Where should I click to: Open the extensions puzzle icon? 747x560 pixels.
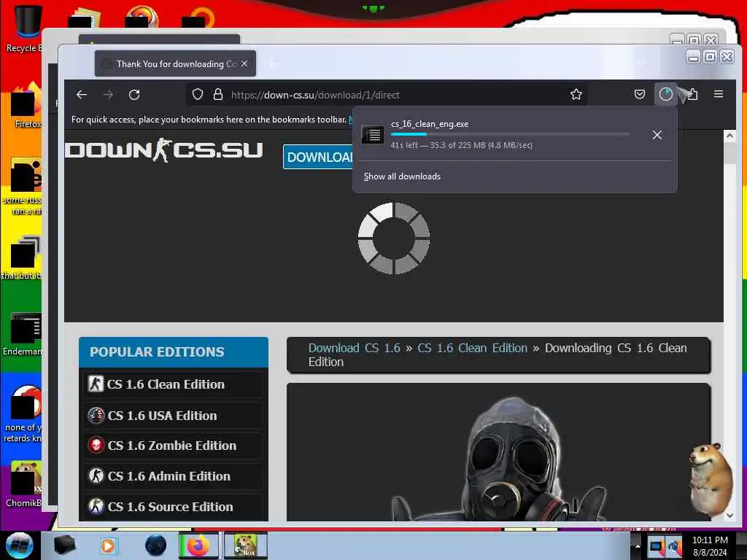[x=692, y=94]
